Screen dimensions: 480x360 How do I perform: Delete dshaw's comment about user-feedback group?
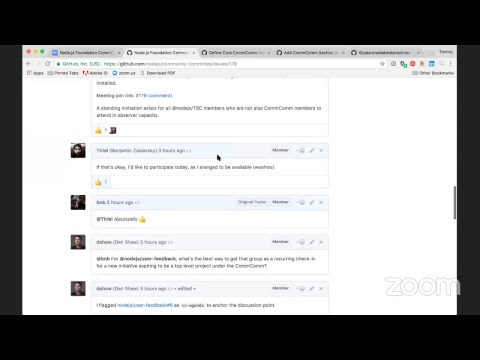coord(321,242)
